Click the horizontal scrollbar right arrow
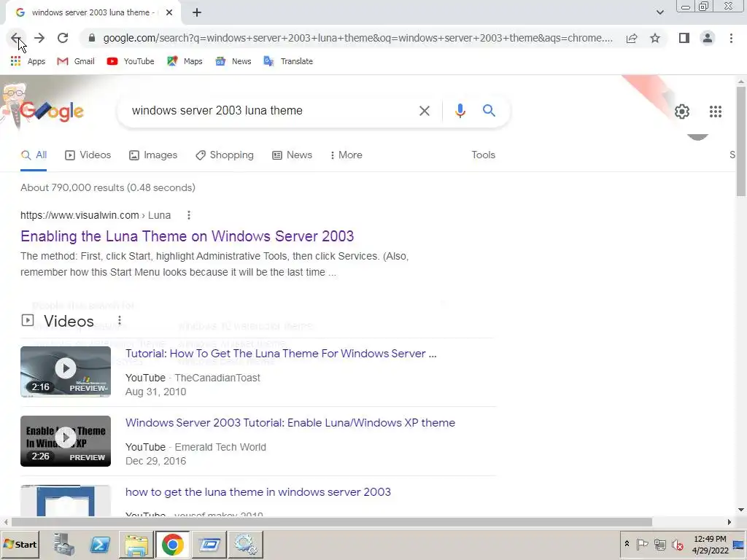The width and height of the screenshot is (747, 560). tap(729, 522)
